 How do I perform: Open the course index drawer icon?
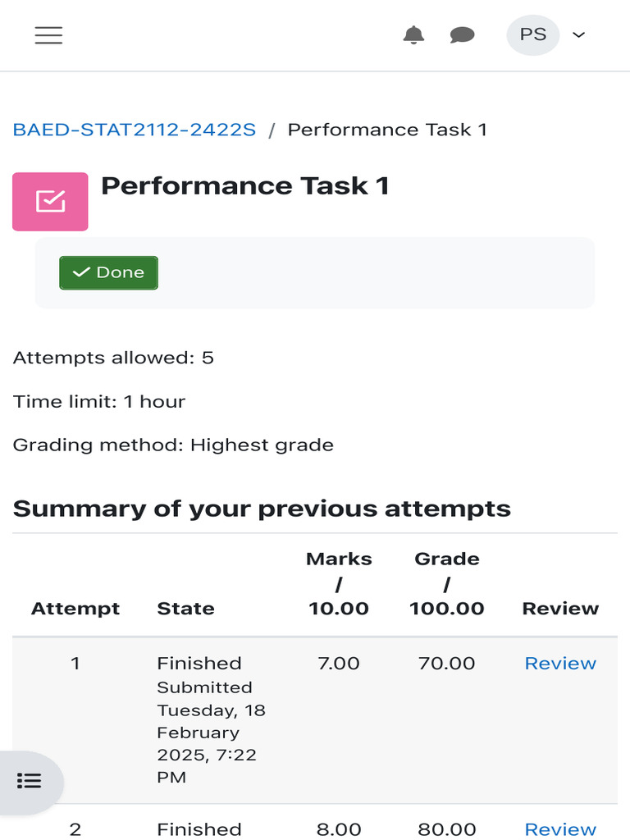pyautogui.click(x=29, y=781)
